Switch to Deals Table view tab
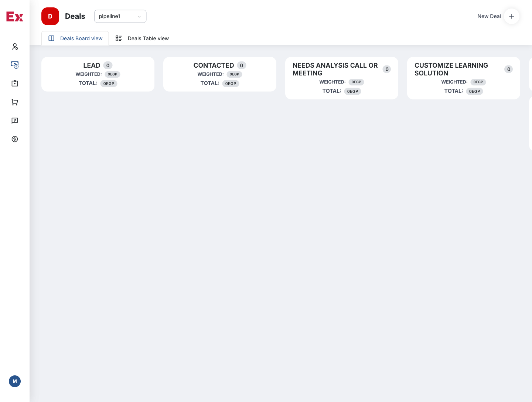Viewport: 532px width, 402px height. point(142,38)
